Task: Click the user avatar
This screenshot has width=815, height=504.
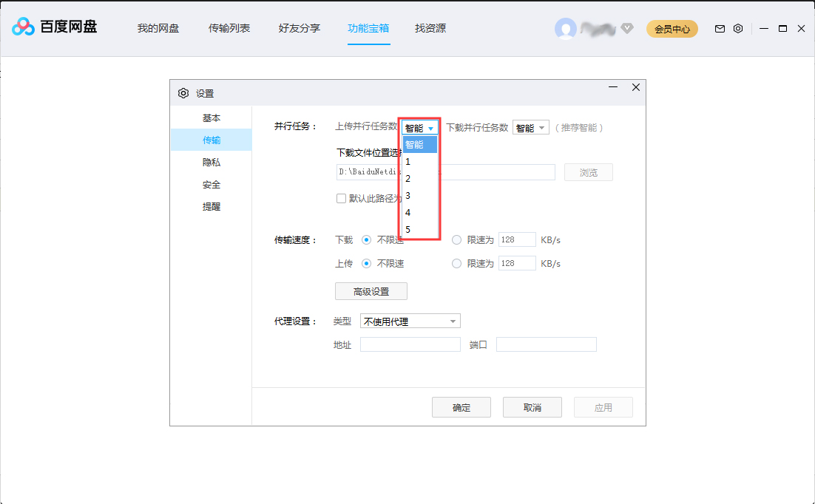Action: pyautogui.click(x=566, y=28)
